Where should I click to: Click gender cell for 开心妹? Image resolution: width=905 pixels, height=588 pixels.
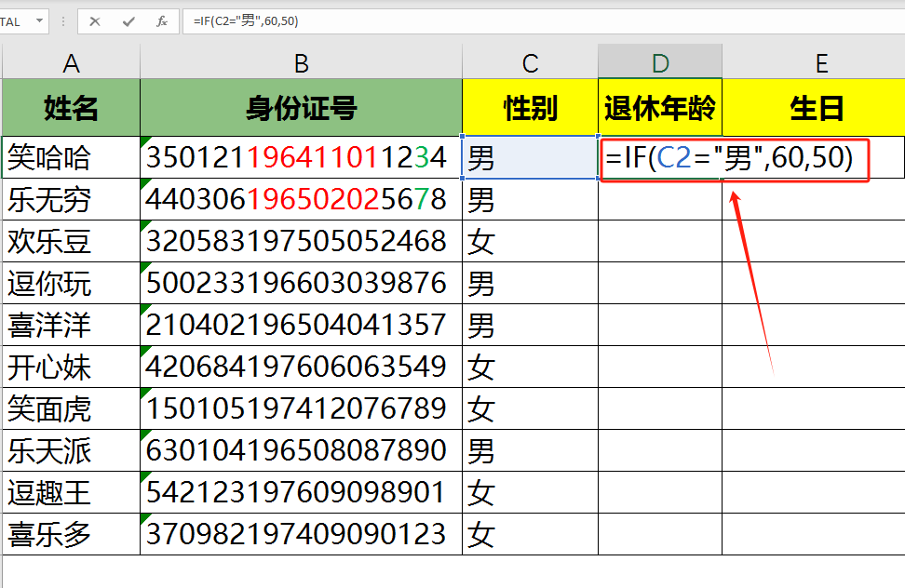coord(531,367)
